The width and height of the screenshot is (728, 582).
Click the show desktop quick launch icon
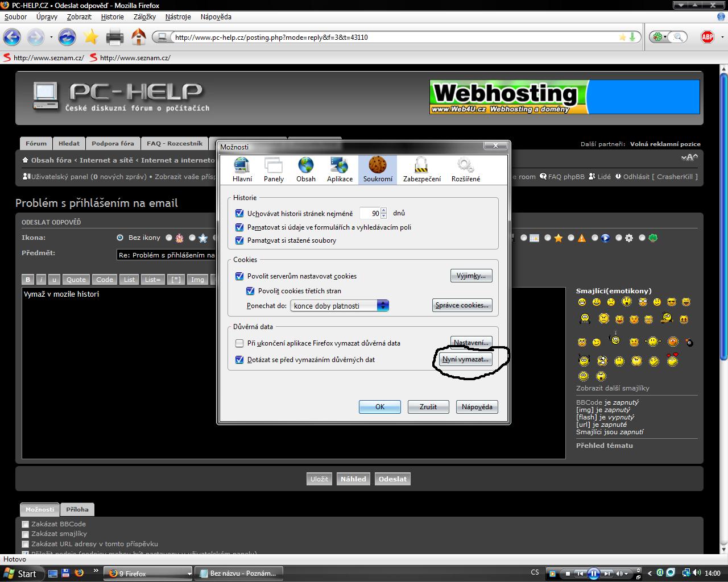pos(52,573)
